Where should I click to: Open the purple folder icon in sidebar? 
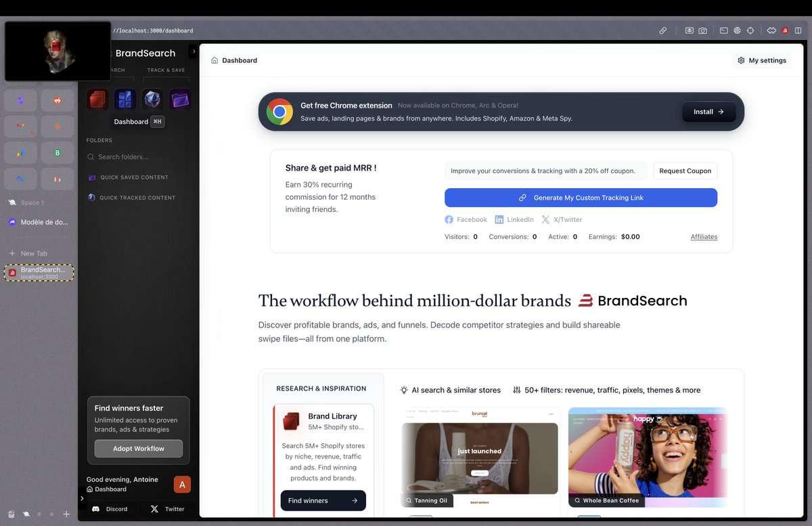tap(180, 100)
